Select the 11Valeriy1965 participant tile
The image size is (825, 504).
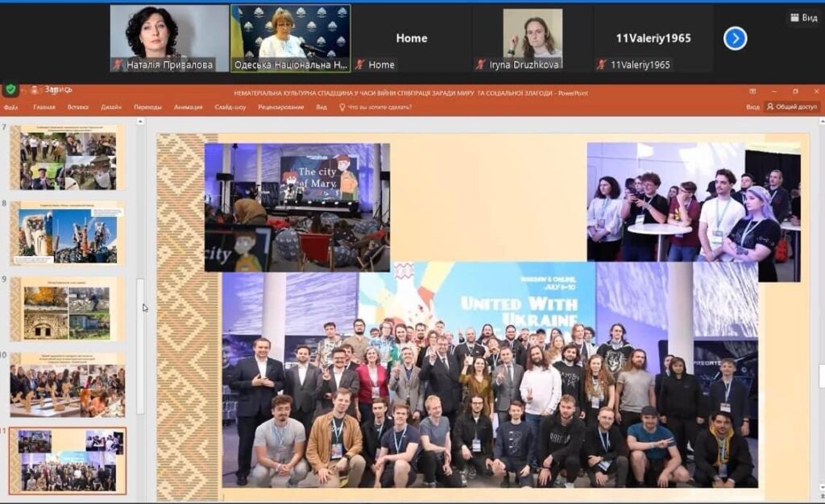click(653, 39)
